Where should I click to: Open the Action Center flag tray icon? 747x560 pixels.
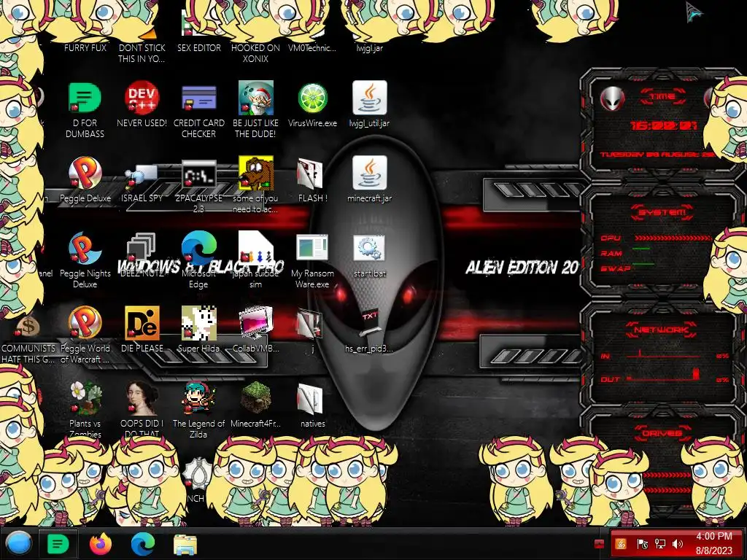pyautogui.click(x=642, y=544)
